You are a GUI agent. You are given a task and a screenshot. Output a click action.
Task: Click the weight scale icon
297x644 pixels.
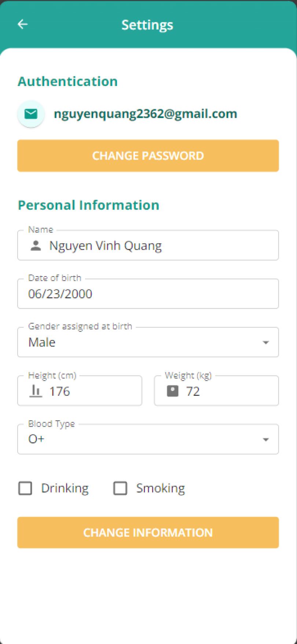click(173, 391)
